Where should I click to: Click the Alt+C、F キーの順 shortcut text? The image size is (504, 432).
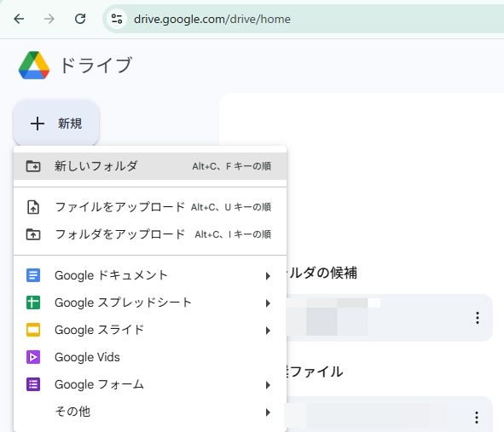point(231,166)
